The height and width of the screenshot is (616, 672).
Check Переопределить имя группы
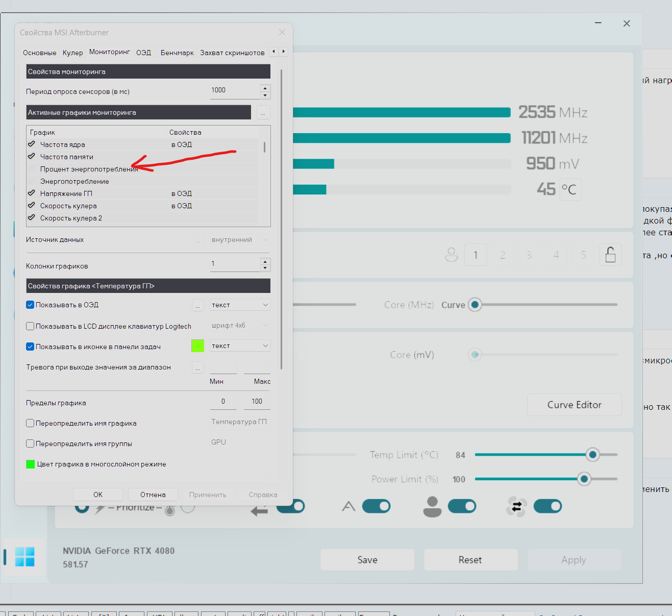[x=30, y=443]
